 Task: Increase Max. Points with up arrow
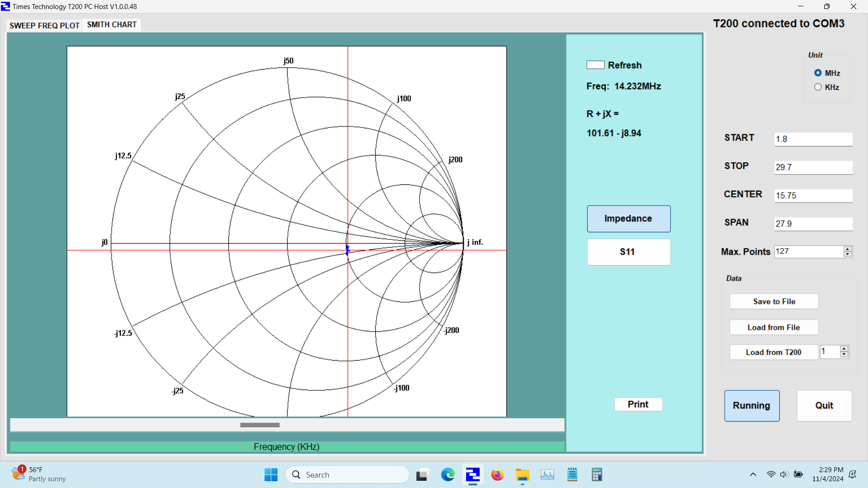coord(848,249)
